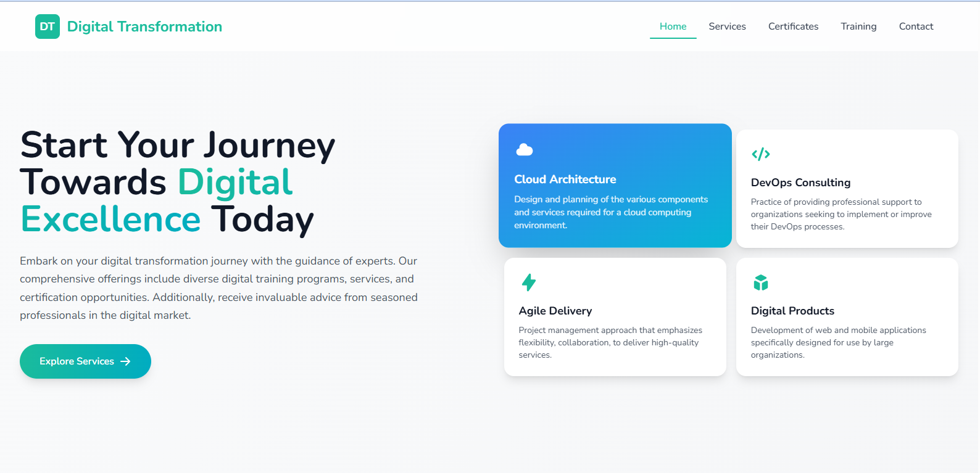Click the DT logo badge
Image resolution: width=980 pixels, height=473 pixels.
tap(48, 27)
